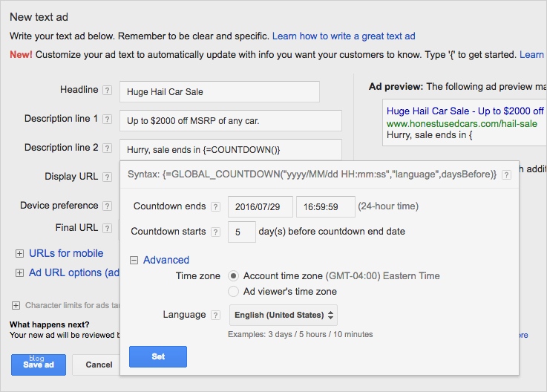Open the Language dropdown set to English

pos(283,315)
